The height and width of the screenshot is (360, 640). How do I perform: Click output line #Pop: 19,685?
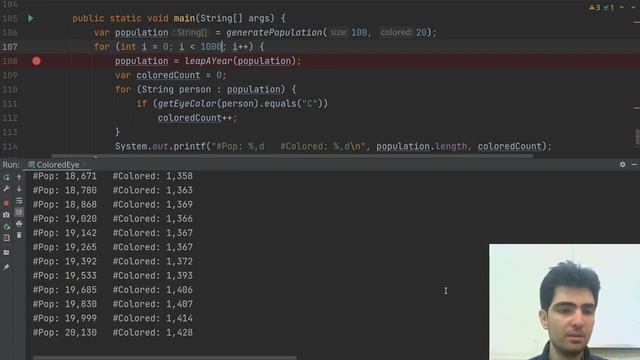pyautogui.click(x=65, y=290)
